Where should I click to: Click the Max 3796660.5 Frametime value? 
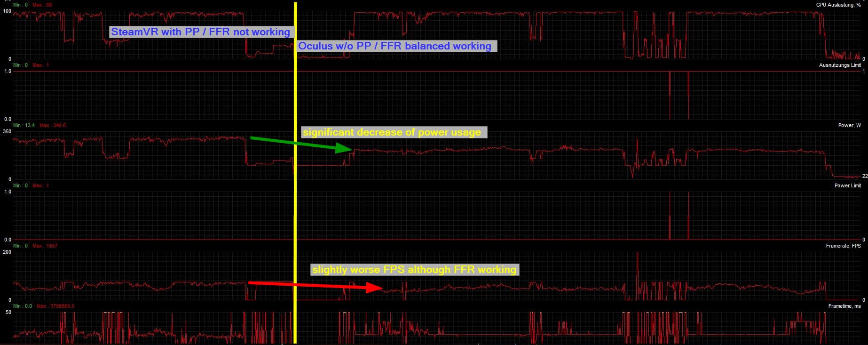pos(55,306)
